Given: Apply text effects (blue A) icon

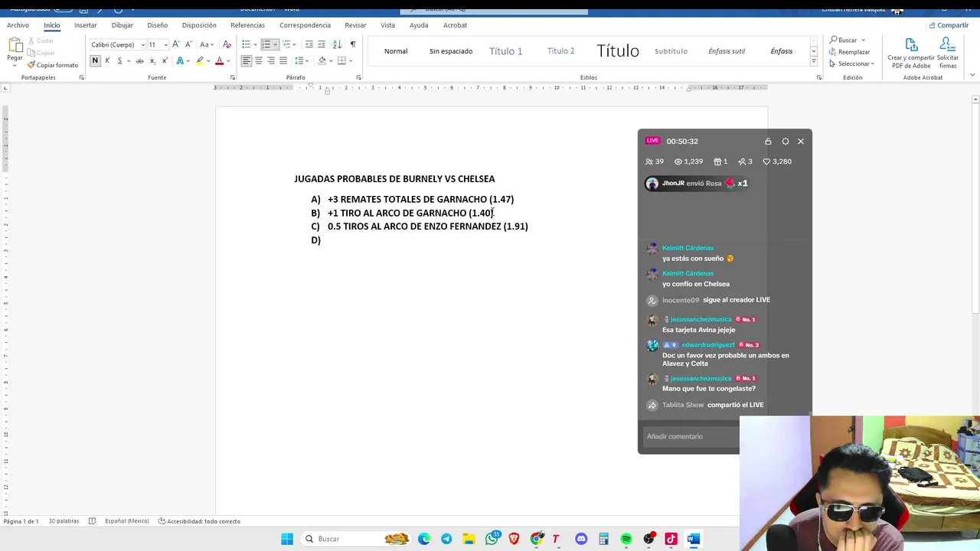Looking at the screenshot, I should 180,60.
